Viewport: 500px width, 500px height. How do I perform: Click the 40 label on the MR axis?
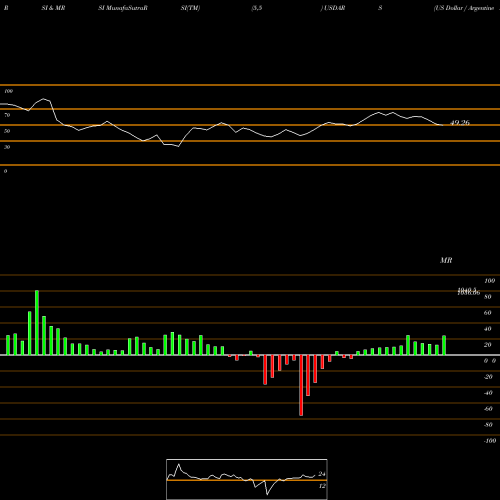[488, 329]
